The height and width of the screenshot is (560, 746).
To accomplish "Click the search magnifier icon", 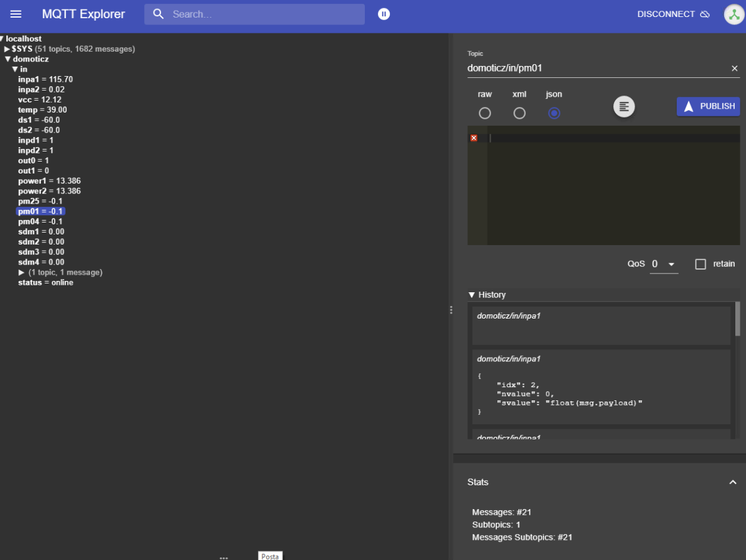I will coord(159,14).
